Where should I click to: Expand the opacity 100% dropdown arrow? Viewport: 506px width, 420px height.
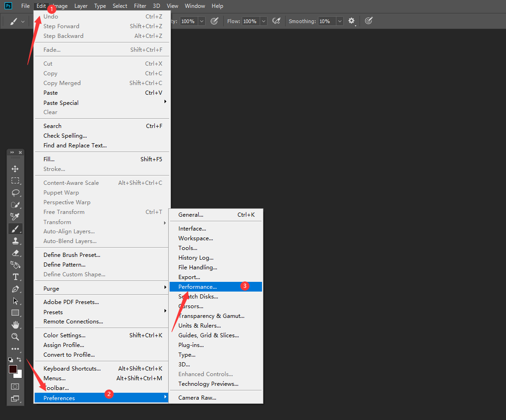201,21
